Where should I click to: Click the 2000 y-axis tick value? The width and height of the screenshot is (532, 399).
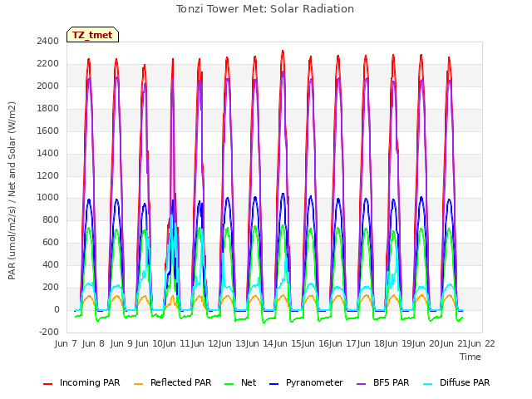(x=48, y=86)
